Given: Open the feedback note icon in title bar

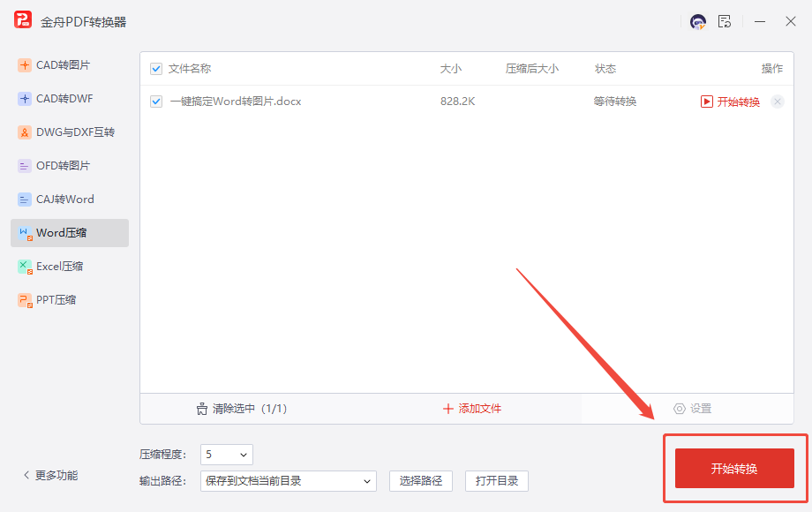Looking at the screenshot, I should (725, 21).
